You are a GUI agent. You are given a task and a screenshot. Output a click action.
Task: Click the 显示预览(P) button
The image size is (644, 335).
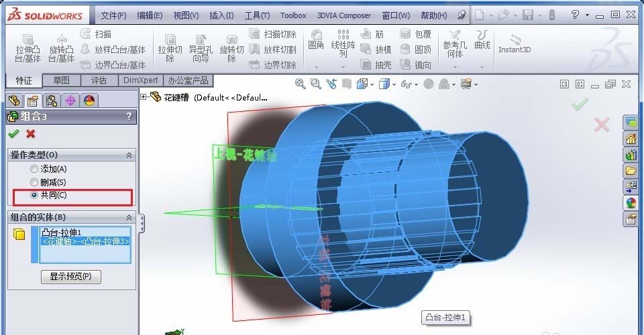[x=70, y=276]
